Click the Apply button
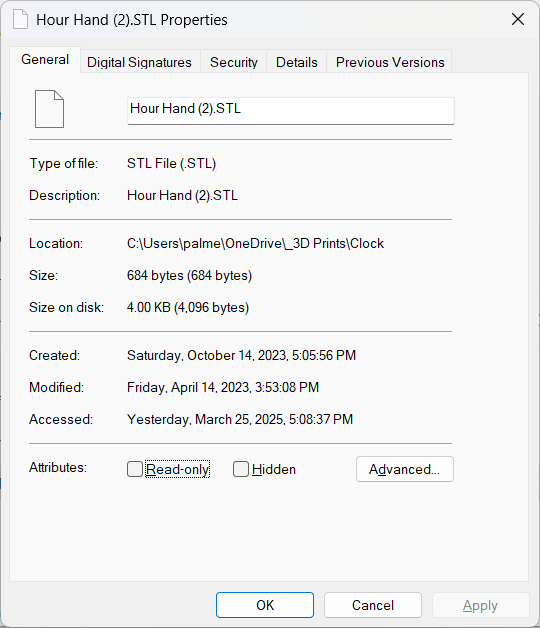540x628 pixels. click(480, 605)
